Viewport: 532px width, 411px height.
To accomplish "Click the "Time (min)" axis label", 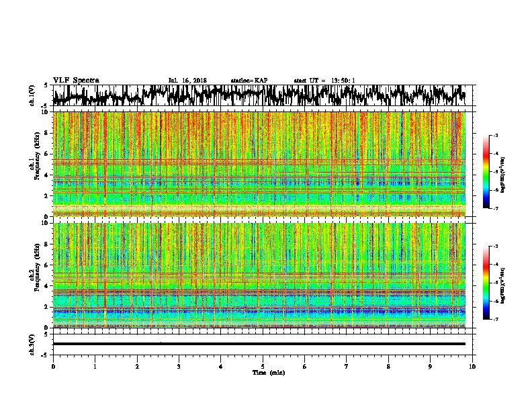I will click(x=269, y=373).
